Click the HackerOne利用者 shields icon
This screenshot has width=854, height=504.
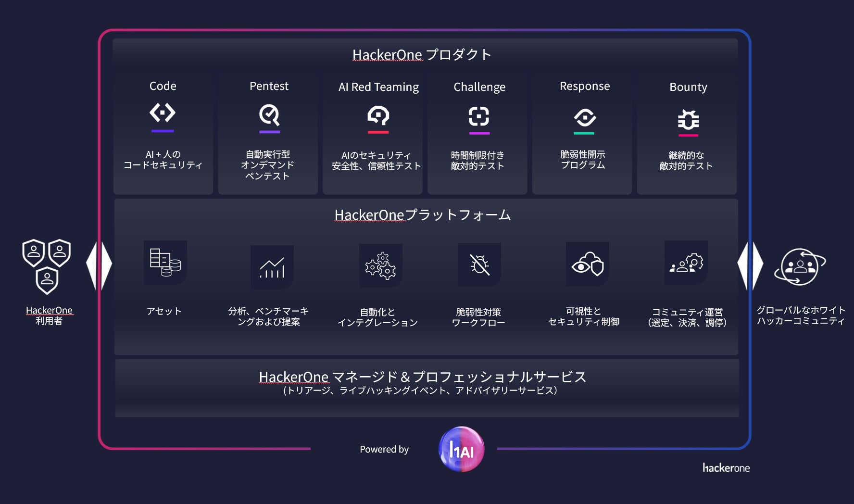coord(47,266)
